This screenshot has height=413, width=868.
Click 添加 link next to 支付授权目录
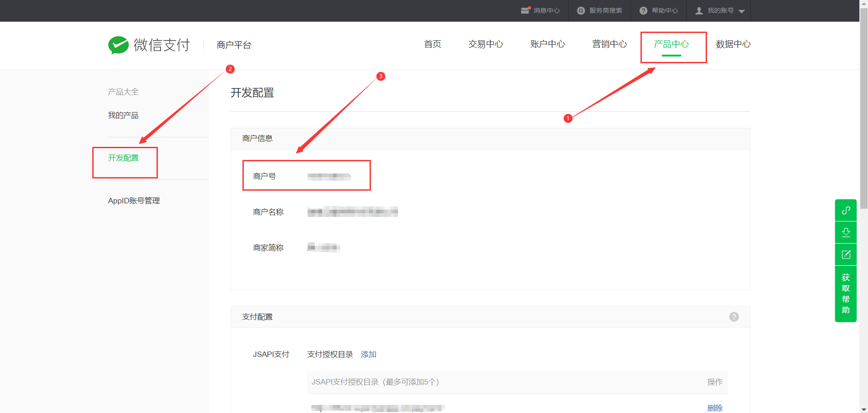pyautogui.click(x=369, y=355)
